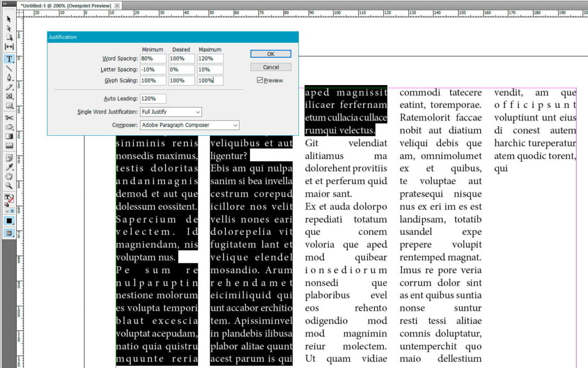This screenshot has height=368, width=588.
Task: Select the Hand tool
Action: [9, 176]
